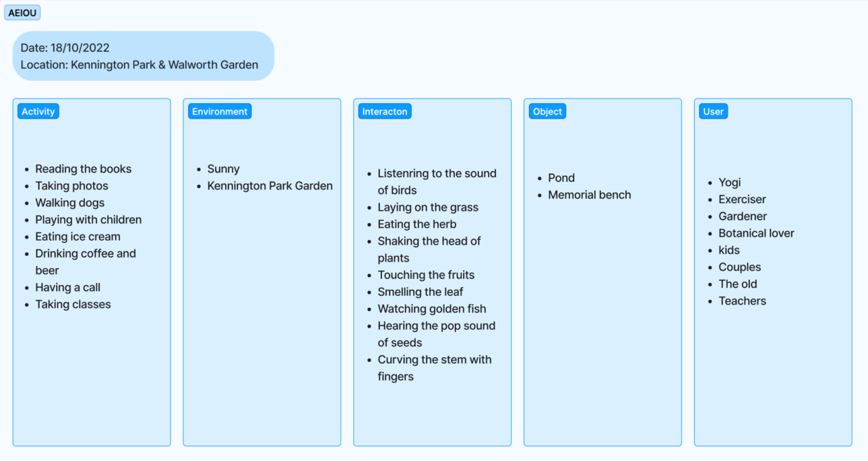Select the Activity section label

pyautogui.click(x=38, y=112)
